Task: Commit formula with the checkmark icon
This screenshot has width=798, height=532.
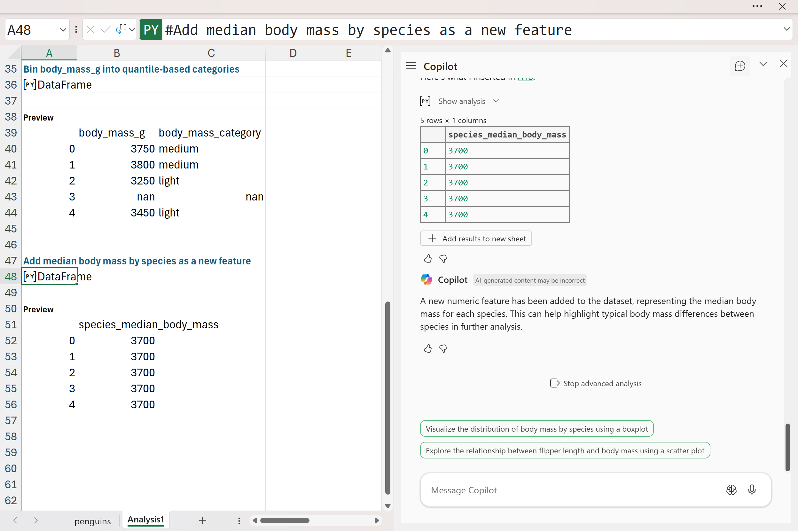Action: tap(106, 30)
